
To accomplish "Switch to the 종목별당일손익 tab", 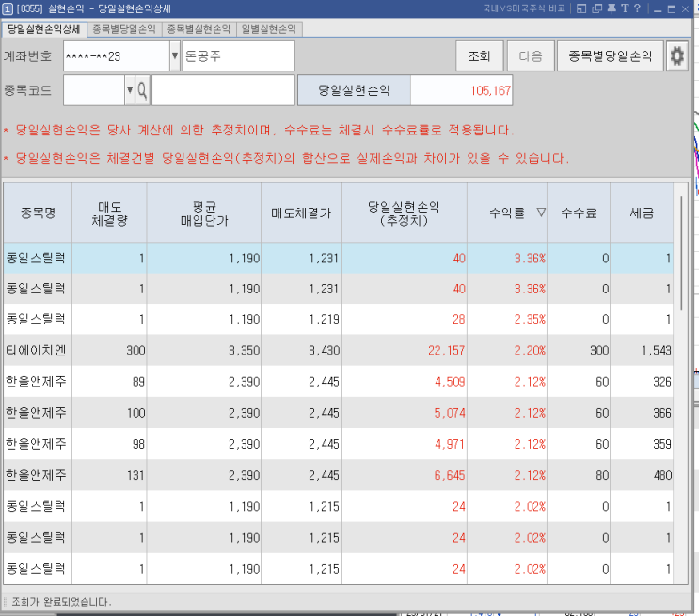I will click(124, 29).
